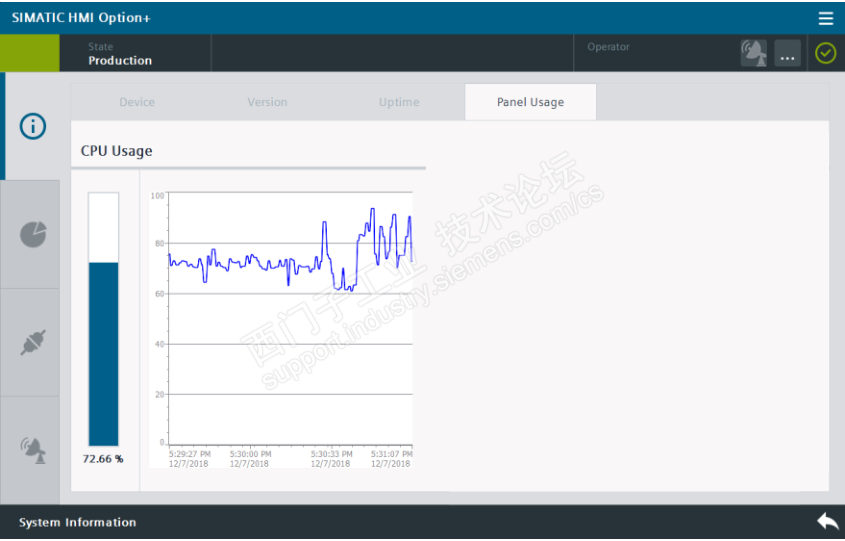This screenshot has width=845, height=541.
Task: Click the 5:29:27 PM time label
Action: point(189,454)
